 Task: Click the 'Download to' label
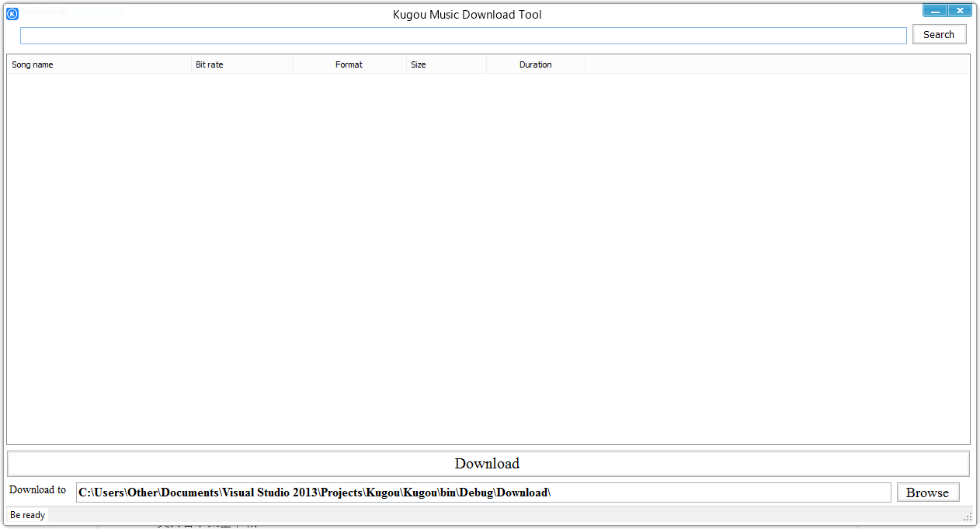pyautogui.click(x=38, y=490)
